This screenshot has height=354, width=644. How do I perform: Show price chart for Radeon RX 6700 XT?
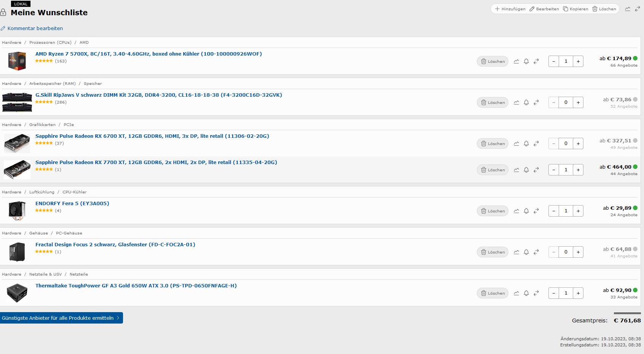516,144
